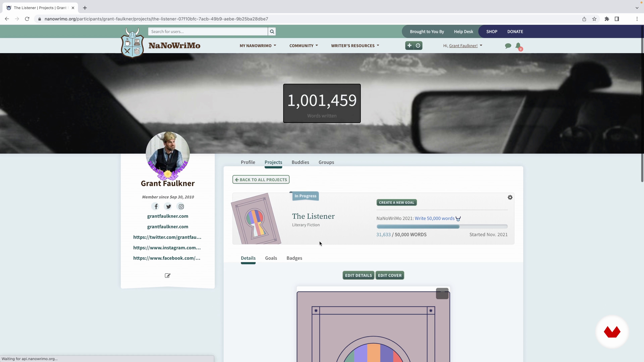Open the timer clock icon
This screenshot has height=362, width=644.
point(418,45)
